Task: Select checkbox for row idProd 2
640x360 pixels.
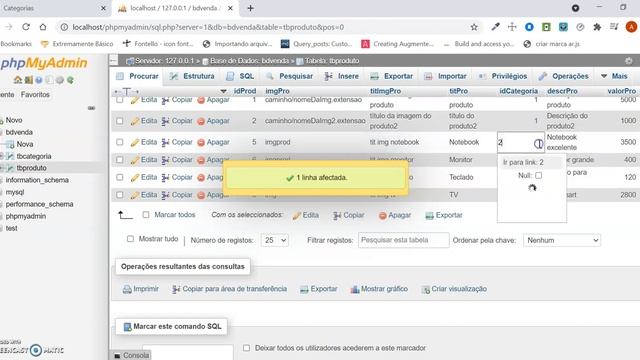Action: [x=120, y=121]
